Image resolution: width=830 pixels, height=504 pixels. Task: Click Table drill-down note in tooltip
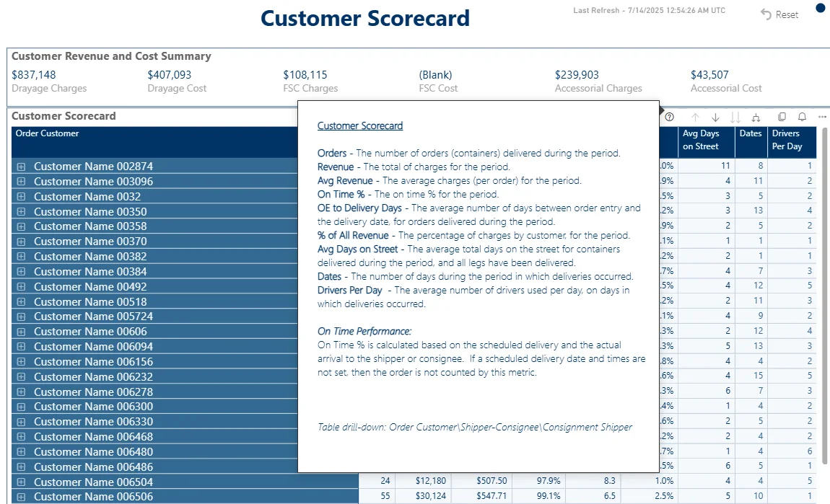tap(475, 428)
